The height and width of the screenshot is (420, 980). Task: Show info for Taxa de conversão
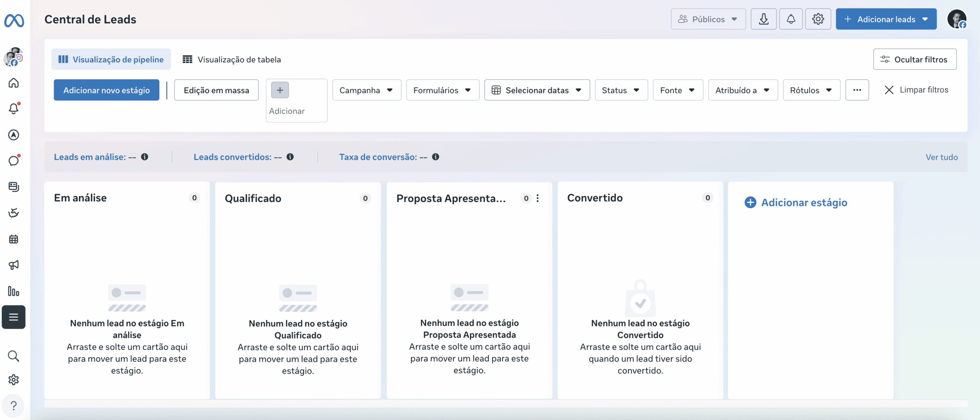[x=436, y=157]
